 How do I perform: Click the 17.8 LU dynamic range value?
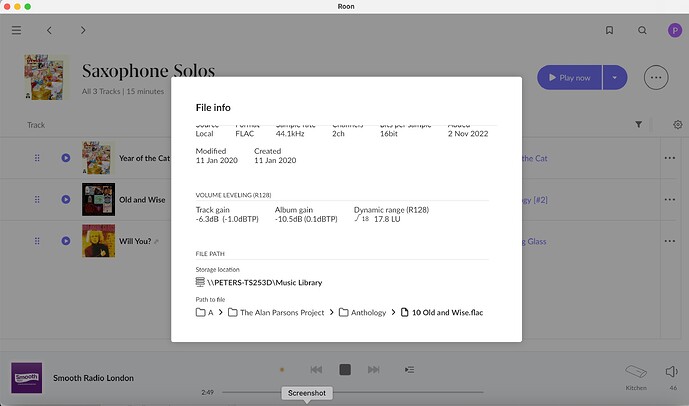pos(387,219)
